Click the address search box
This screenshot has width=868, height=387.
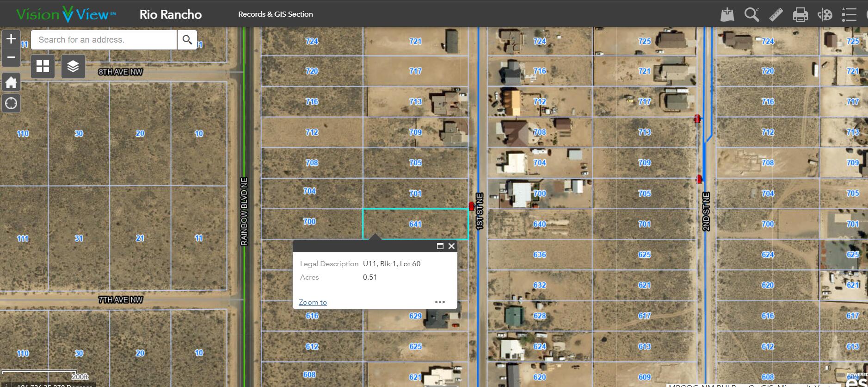click(x=104, y=40)
